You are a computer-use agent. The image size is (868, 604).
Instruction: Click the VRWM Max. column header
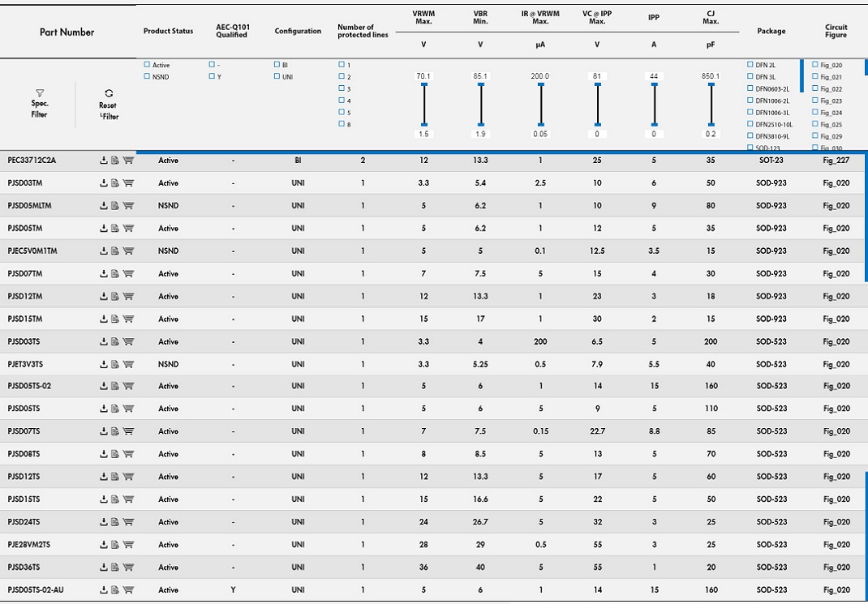[423, 17]
